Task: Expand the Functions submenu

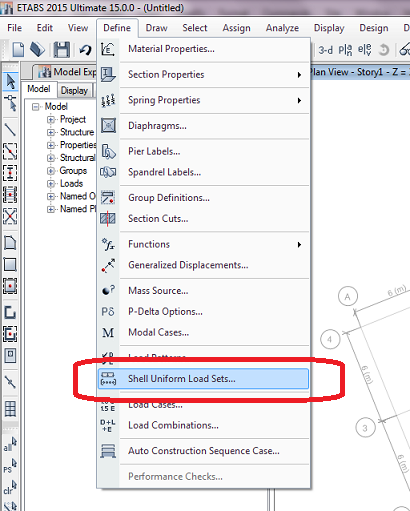Action: pos(203,244)
